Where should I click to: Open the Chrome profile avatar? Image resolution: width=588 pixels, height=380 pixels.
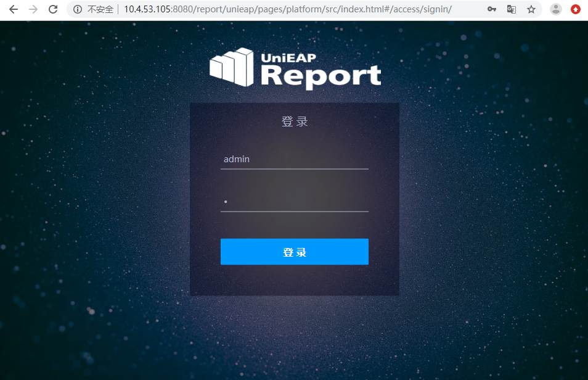point(556,9)
